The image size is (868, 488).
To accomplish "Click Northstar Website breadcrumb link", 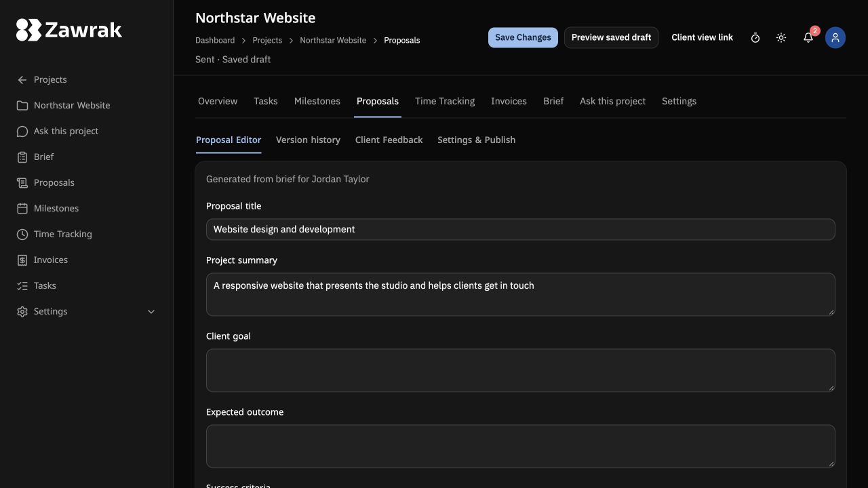I will click(333, 40).
